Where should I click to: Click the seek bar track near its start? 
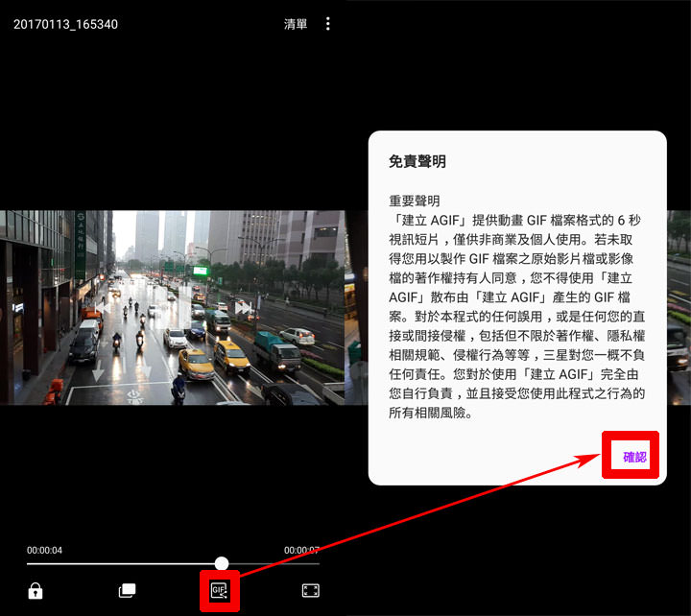pyautogui.click(x=48, y=563)
